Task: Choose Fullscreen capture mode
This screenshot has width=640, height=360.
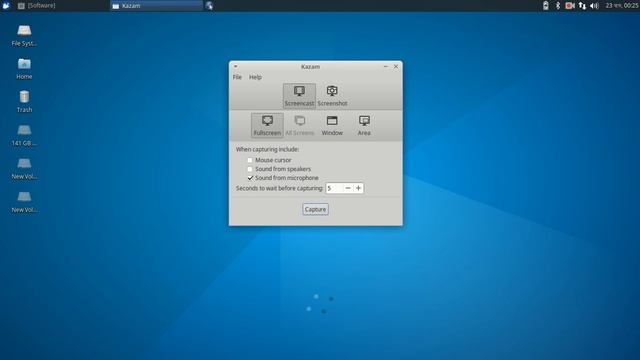Action: tap(267, 126)
